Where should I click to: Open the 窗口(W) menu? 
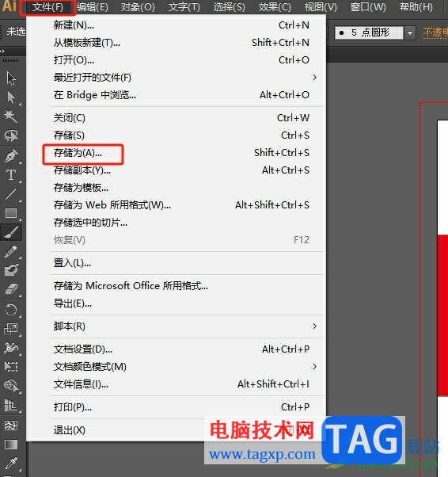368,6
